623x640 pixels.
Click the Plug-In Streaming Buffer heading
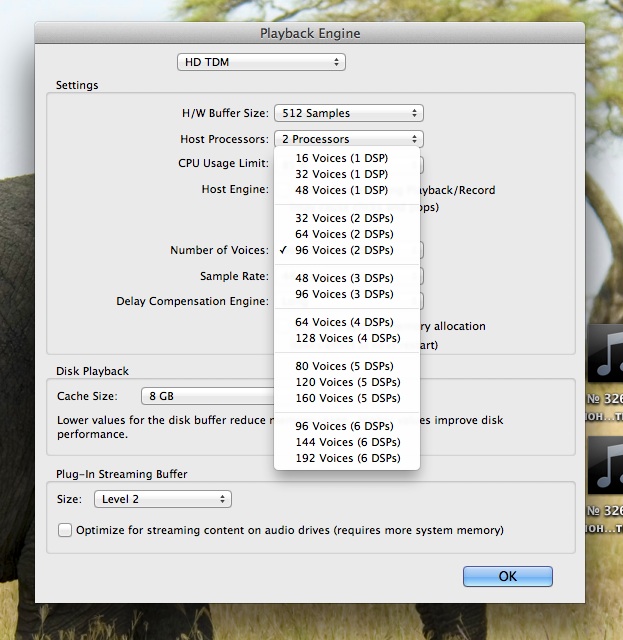click(122, 474)
